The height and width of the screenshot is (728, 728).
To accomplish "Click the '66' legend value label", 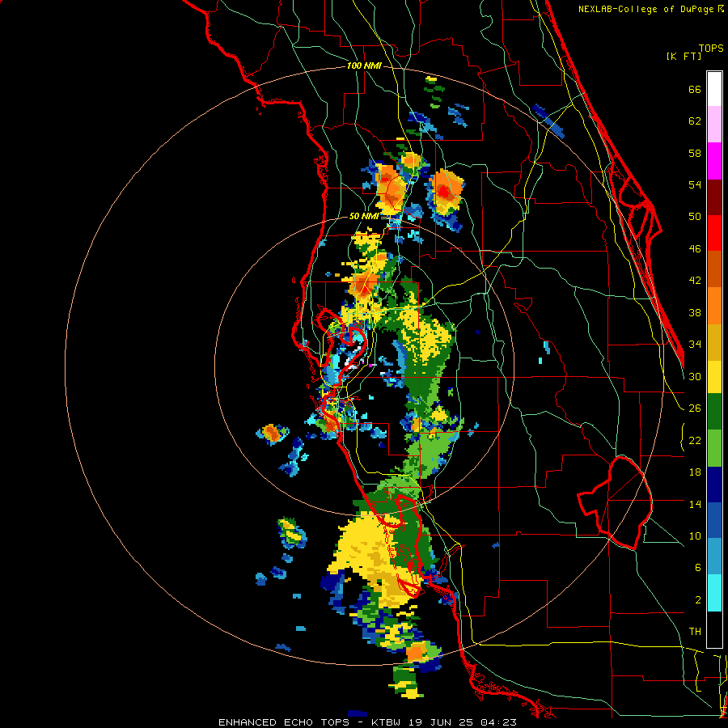I will pyautogui.click(x=695, y=89).
